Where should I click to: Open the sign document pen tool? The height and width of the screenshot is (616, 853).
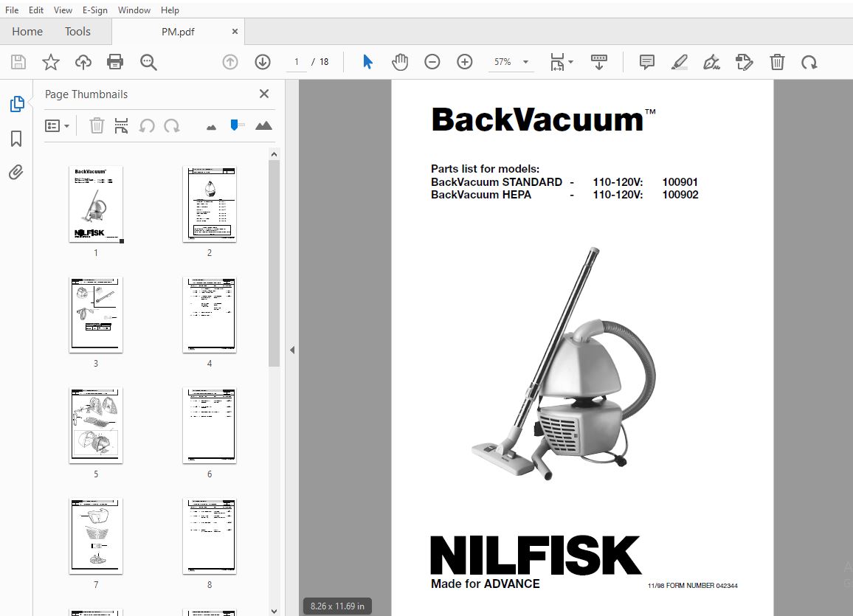pos(711,62)
